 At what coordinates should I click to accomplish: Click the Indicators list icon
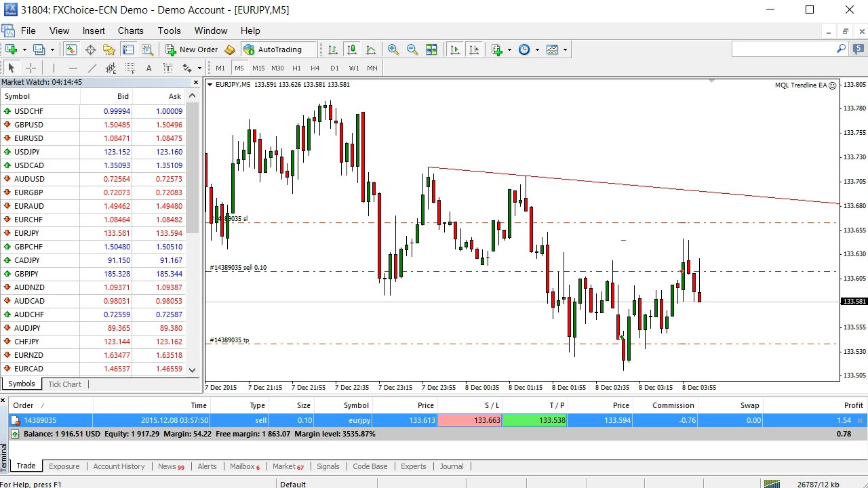(x=497, y=49)
